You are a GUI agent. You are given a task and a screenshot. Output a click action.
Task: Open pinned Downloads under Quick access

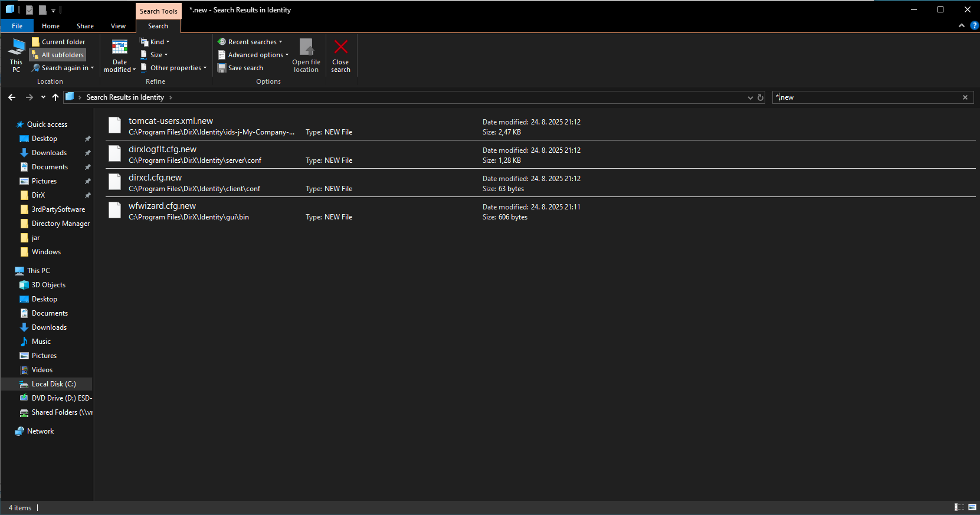[49, 153]
